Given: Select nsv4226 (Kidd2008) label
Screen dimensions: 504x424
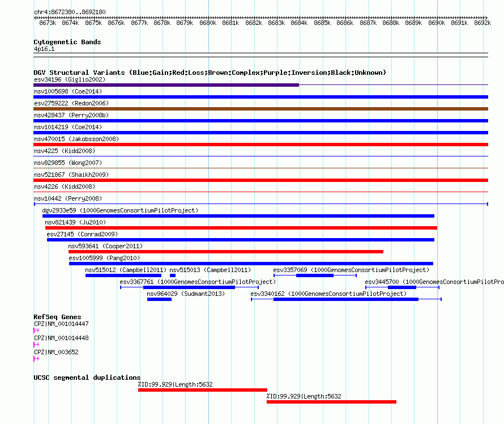Looking at the screenshot, I should [65, 186].
